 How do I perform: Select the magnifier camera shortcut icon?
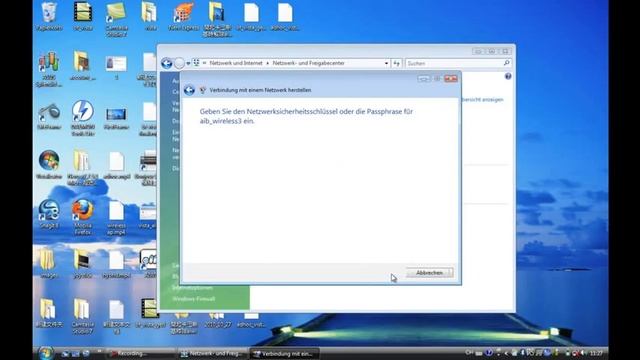[49, 116]
